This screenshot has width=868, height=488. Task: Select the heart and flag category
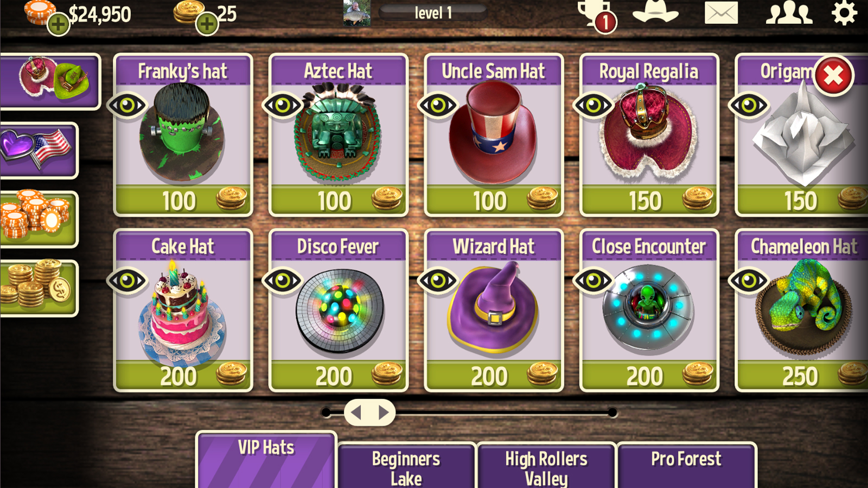tap(39, 150)
